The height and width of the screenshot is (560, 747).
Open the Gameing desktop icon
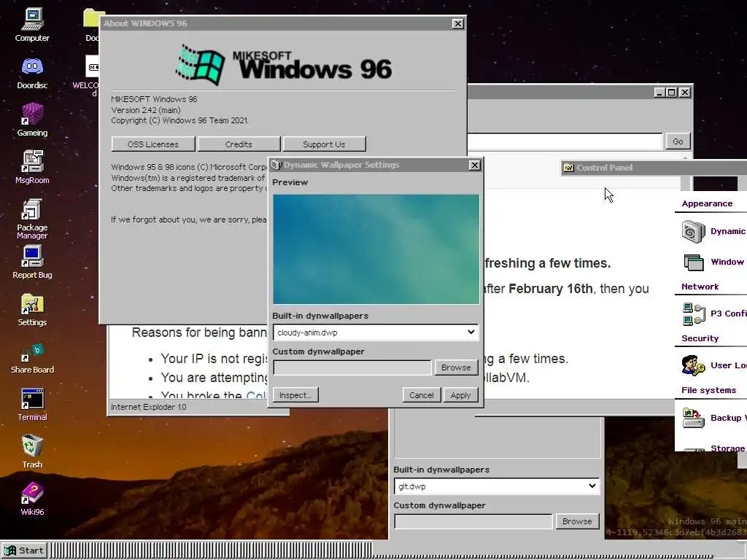pyautogui.click(x=32, y=120)
